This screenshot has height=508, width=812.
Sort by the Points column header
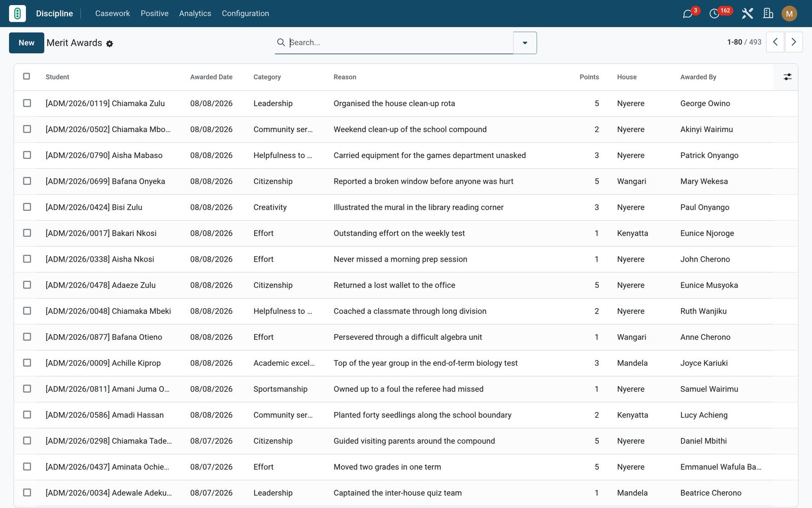(589, 77)
